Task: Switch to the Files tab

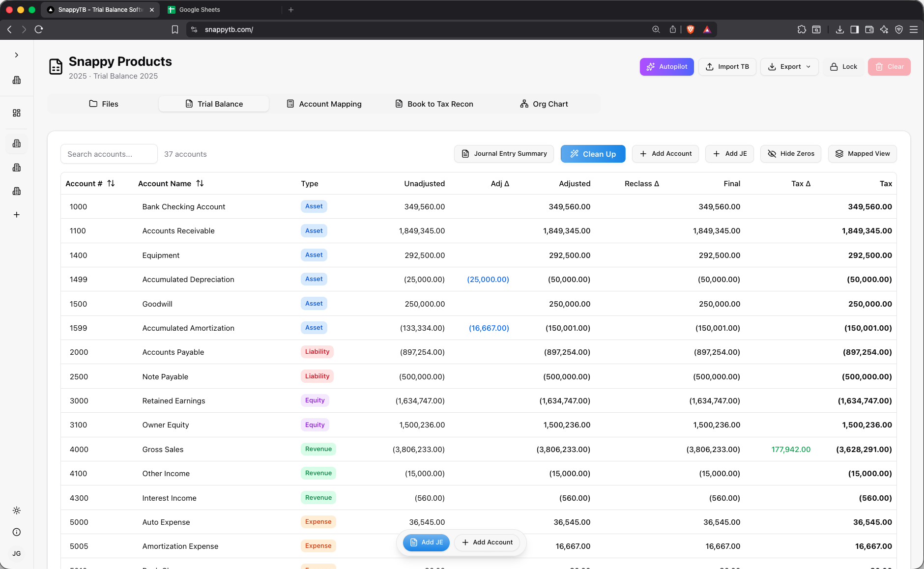Action: pos(104,104)
